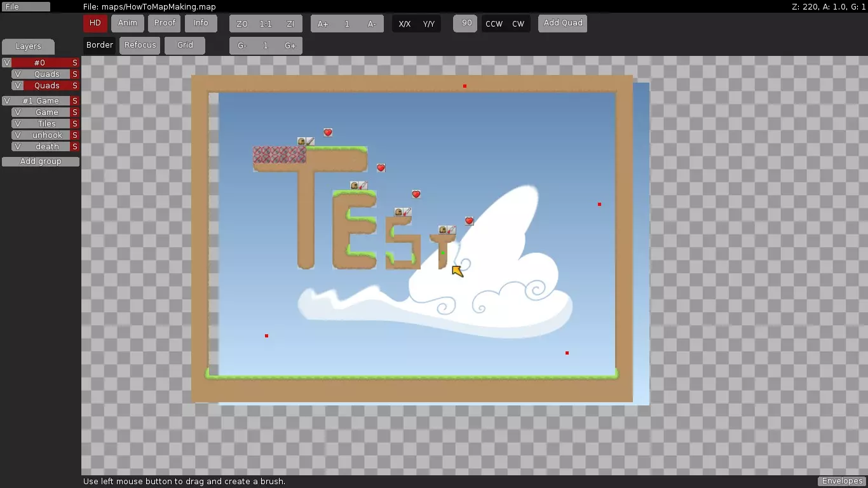This screenshot has height=488, width=868.
Task: Toggle HD high detail mode
Action: (x=95, y=24)
